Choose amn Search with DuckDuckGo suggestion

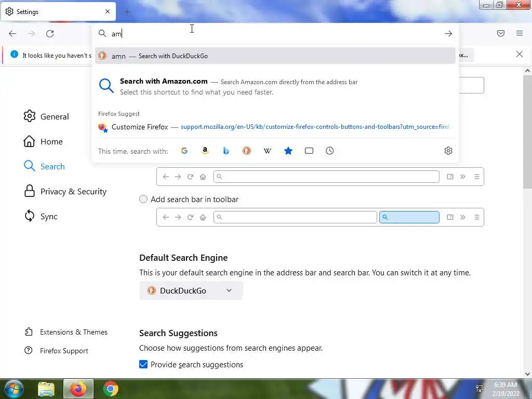(x=275, y=56)
